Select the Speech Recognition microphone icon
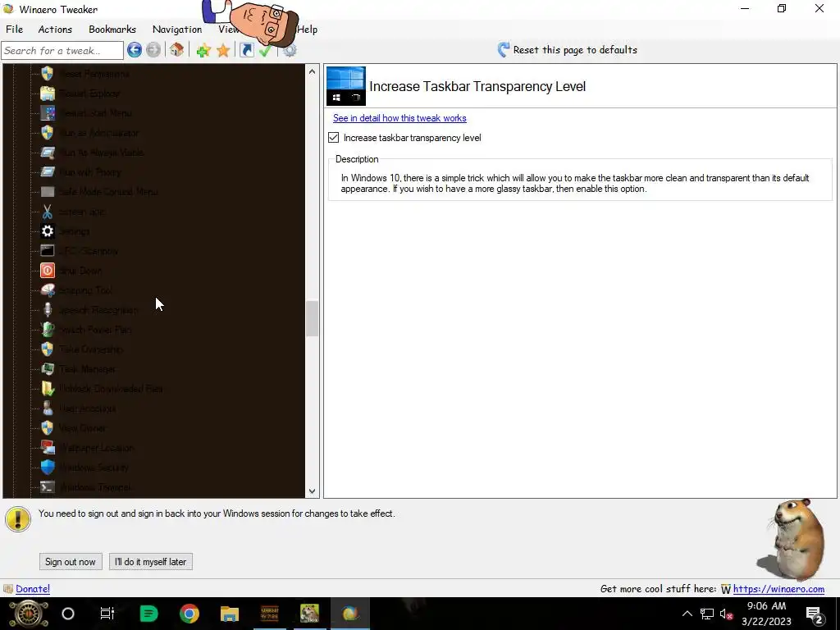This screenshot has width=840, height=630. point(48,309)
